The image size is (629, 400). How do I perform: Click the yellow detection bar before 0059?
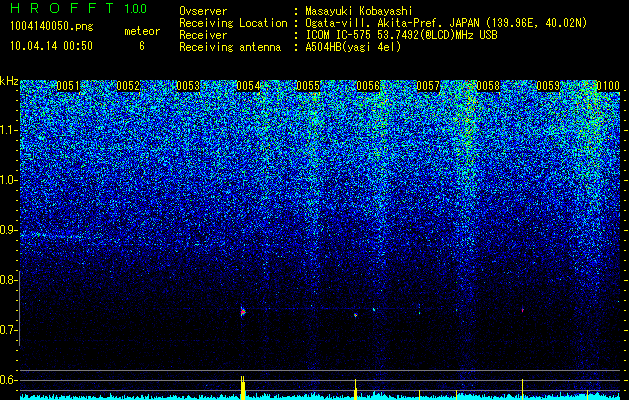click(x=523, y=389)
